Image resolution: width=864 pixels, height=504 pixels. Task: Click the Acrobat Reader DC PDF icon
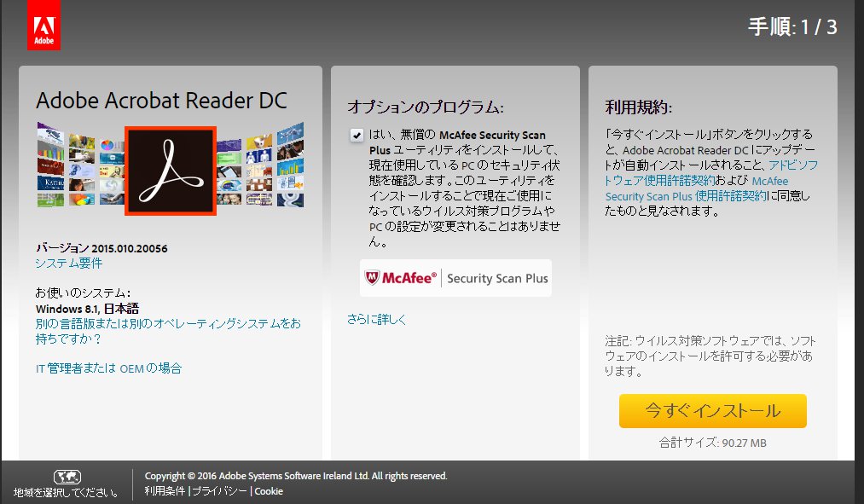(171, 171)
